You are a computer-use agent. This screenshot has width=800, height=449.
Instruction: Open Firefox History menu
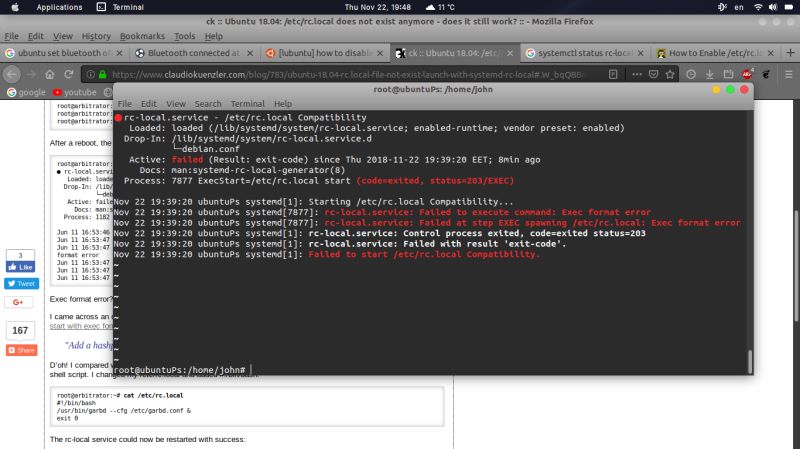pyautogui.click(x=96, y=36)
